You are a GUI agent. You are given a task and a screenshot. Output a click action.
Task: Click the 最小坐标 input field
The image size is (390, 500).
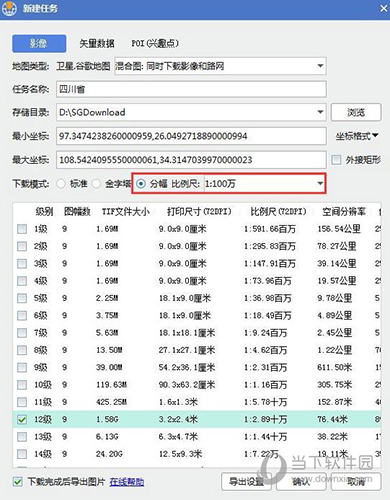pos(191,136)
